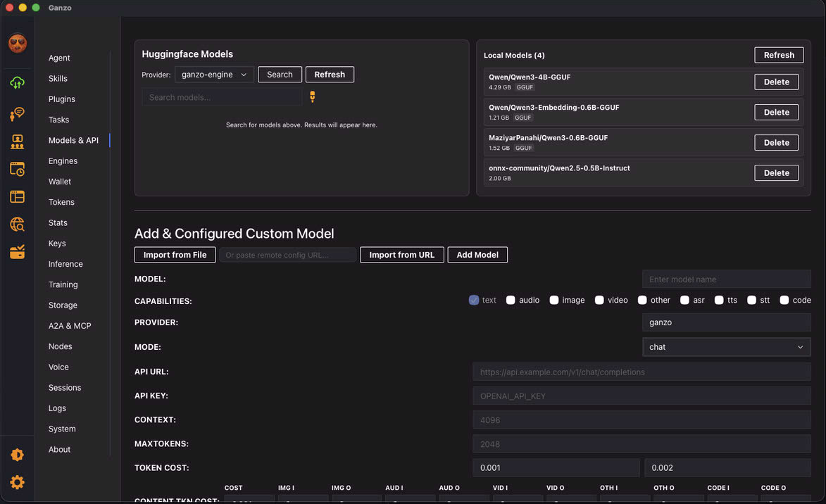Viewport: 826px width, 504px height.
Task: Enable the video capability checkbox
Action: click(599, 300)
